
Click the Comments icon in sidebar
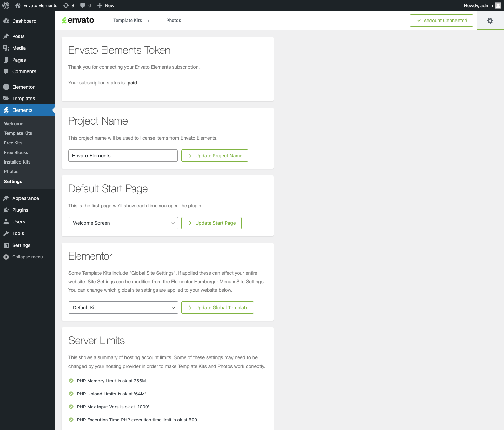pos(6,71)
